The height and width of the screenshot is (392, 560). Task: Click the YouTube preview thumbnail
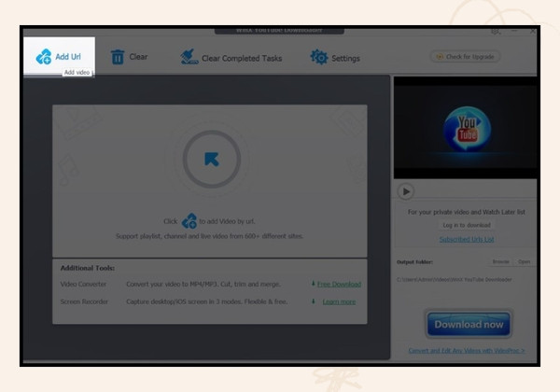[467, 129]
